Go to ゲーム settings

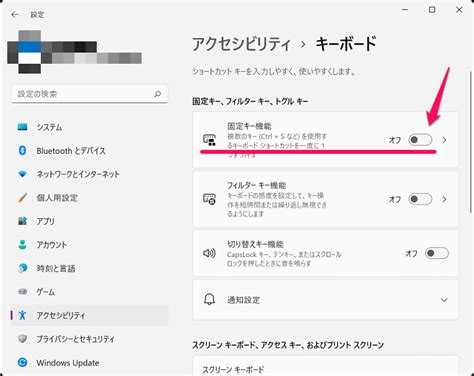pyautogui.click(x=89, y=292)
